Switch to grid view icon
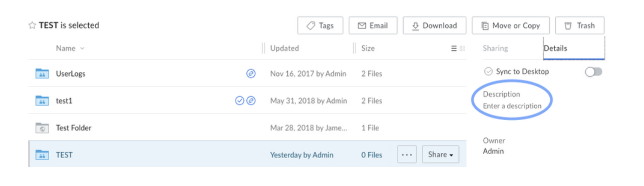Screen dimensions: 644x186 tap(462, 48)
